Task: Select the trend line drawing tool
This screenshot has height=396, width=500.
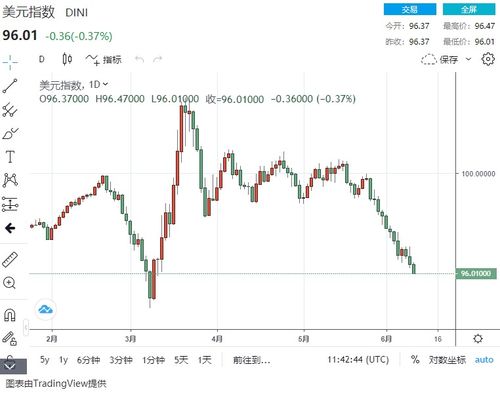Action: click(10, 86)
